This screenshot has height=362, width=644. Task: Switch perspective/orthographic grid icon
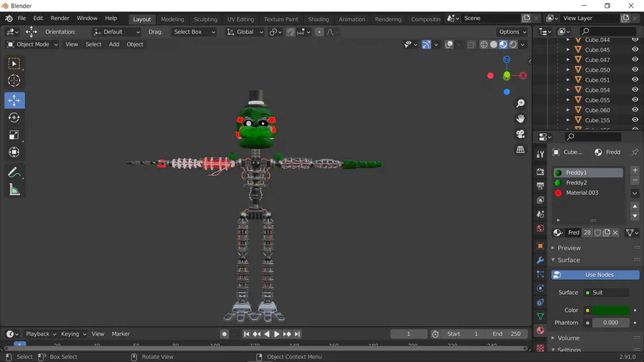coord(520,150)
